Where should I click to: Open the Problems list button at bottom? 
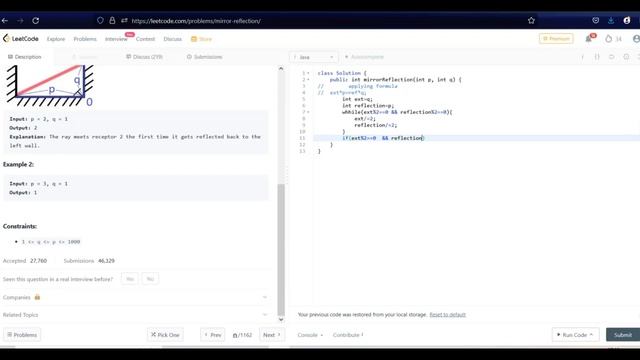(x=22, y=335)
